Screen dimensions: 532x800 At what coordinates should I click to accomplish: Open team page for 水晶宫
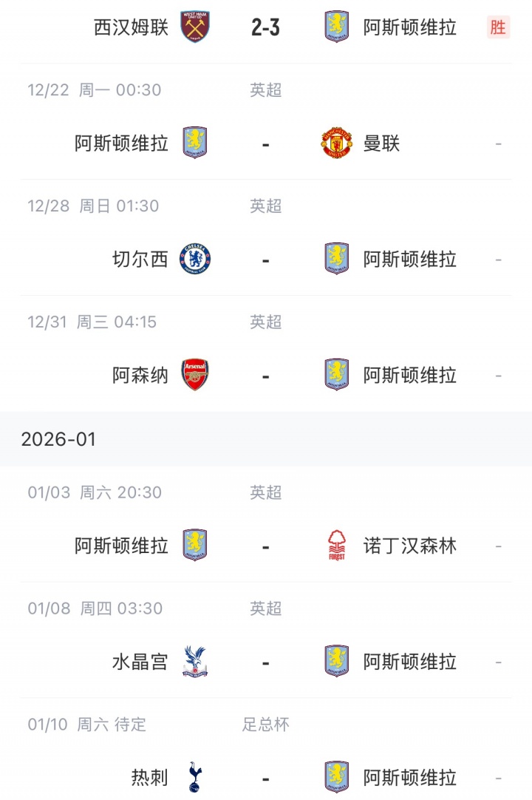tap(140, 662)
